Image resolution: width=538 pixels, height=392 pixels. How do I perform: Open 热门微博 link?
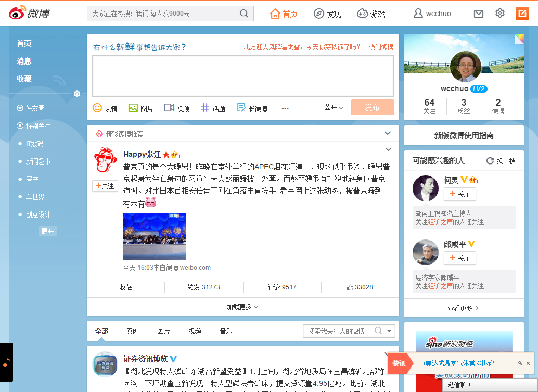381,47
